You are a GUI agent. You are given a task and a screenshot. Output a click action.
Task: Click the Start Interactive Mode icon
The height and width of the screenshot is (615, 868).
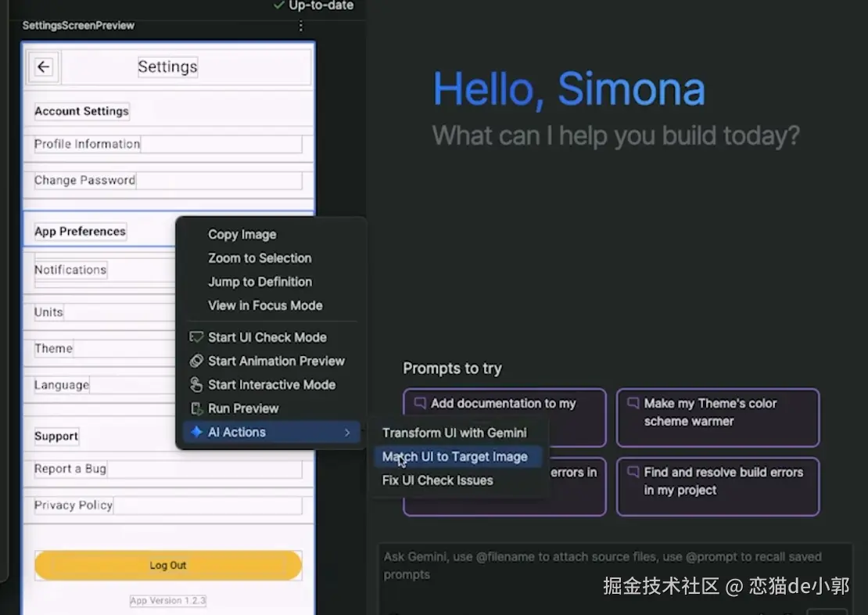(x=196, y=384)
